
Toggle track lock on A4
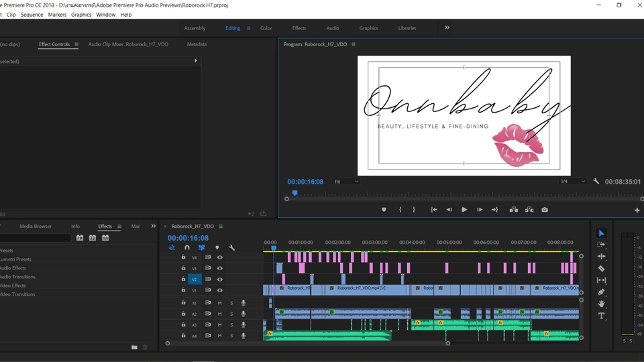(x=183, y=335)
